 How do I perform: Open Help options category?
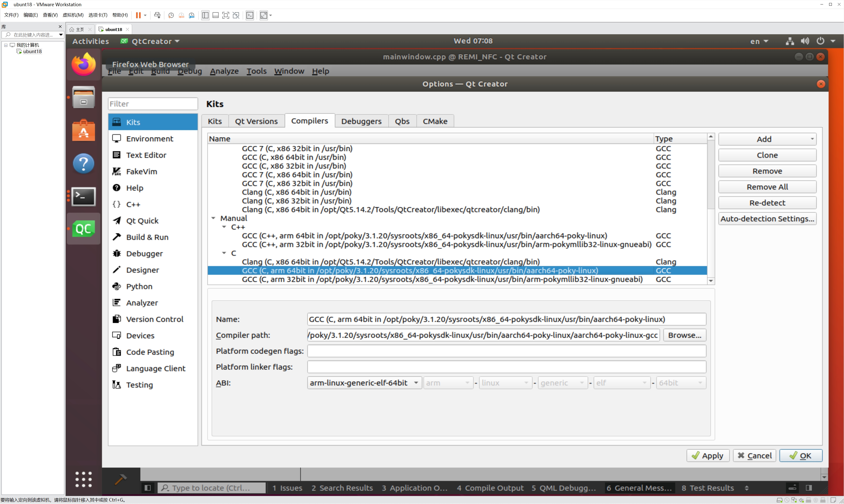point(153,188)
